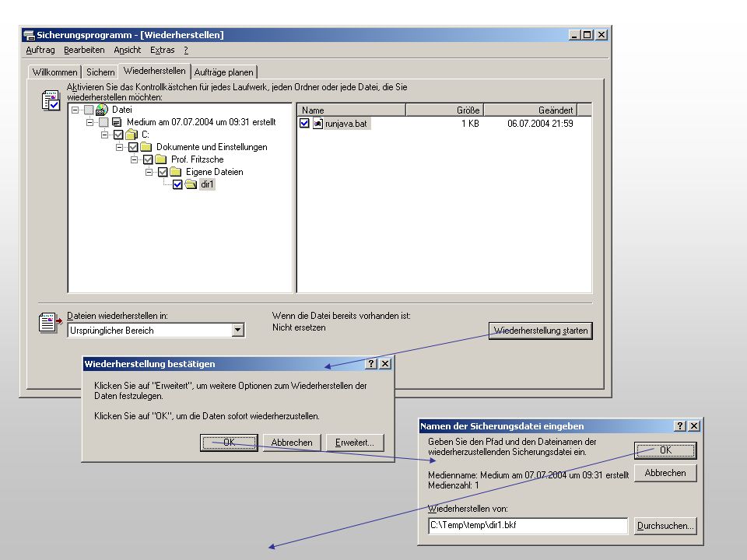Click the restore destination icon

(x=50, y=323)
